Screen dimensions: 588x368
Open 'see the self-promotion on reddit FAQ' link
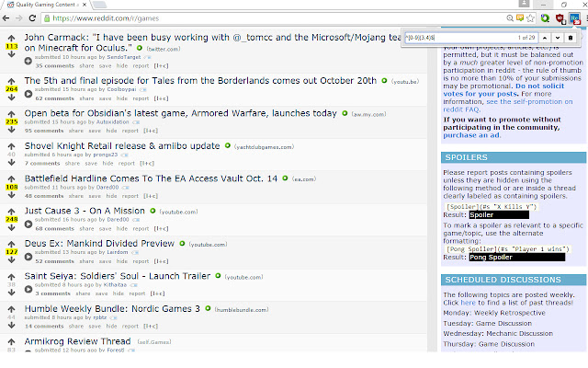click(x=508, y=106)
